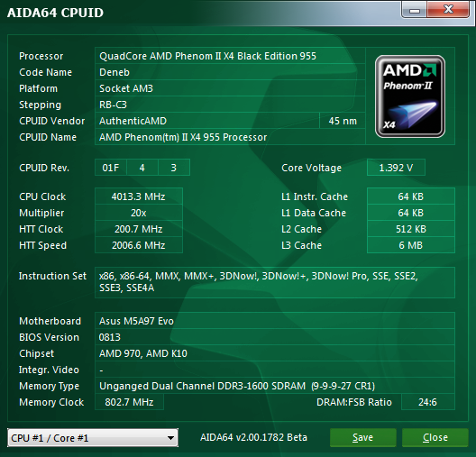Click the Close button
Image resolution: width=476 pixels, height=457 pixels.
435,437
